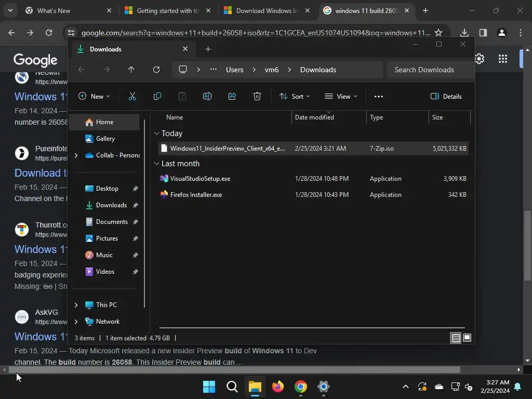Click the Cut scissors icon in Explorer toolbar
Viewport: 532px width, 399px height.
(132, 96)
